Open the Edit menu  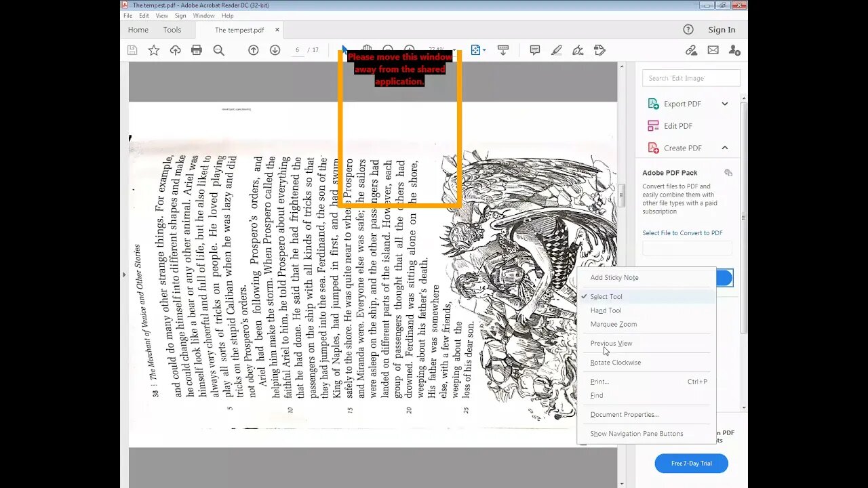point(144,16)
